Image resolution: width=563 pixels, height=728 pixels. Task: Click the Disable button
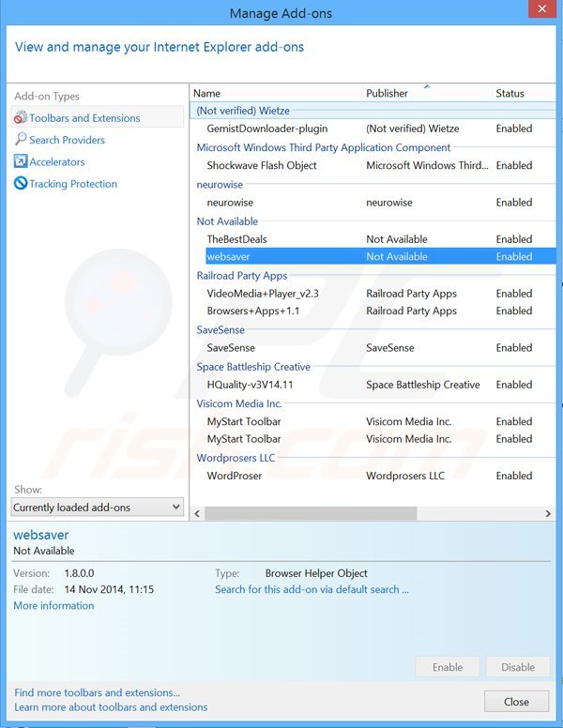[x=518, y=667]
